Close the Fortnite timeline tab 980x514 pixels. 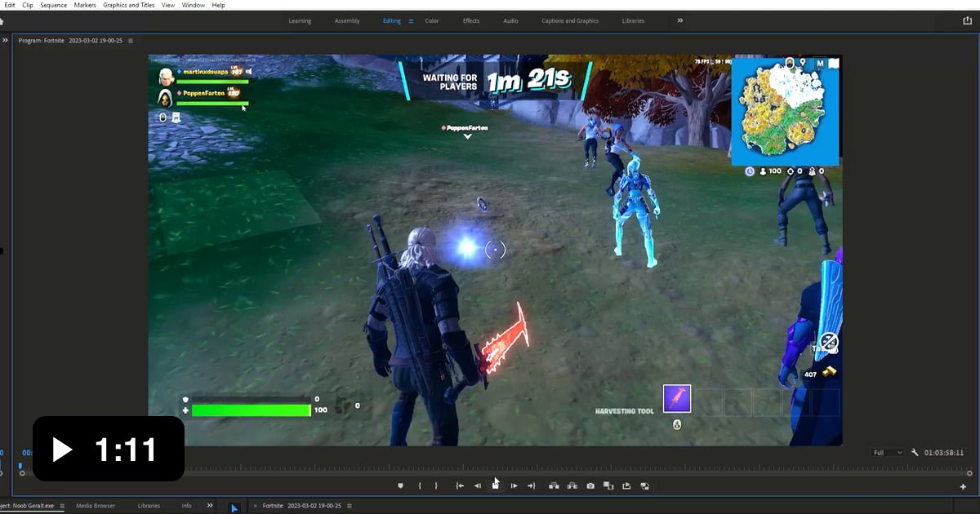pos(255,506)
